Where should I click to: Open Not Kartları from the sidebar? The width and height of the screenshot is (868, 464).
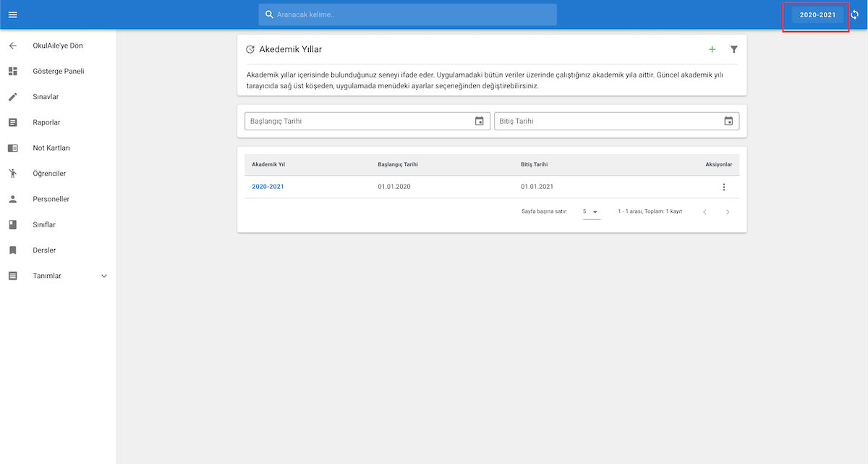tap(51, 148)
